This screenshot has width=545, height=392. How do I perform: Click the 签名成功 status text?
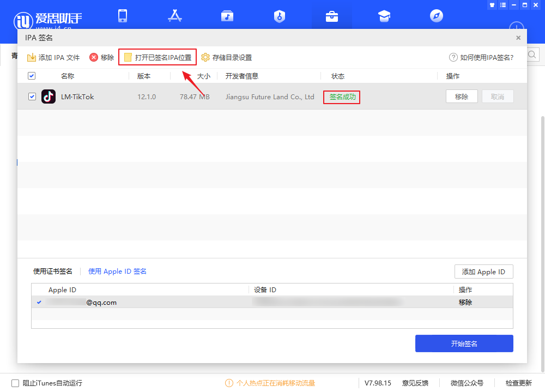(342, 97)
